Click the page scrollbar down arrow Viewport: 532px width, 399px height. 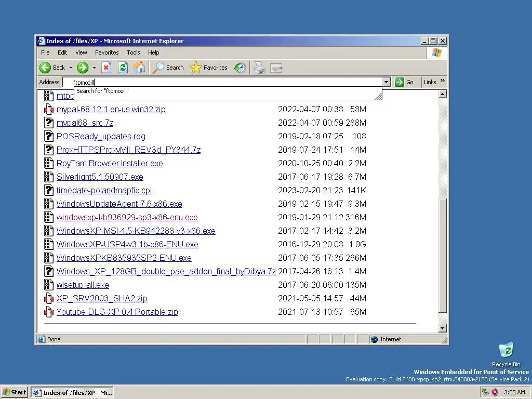pyautogui.click(x=443, y=328)
